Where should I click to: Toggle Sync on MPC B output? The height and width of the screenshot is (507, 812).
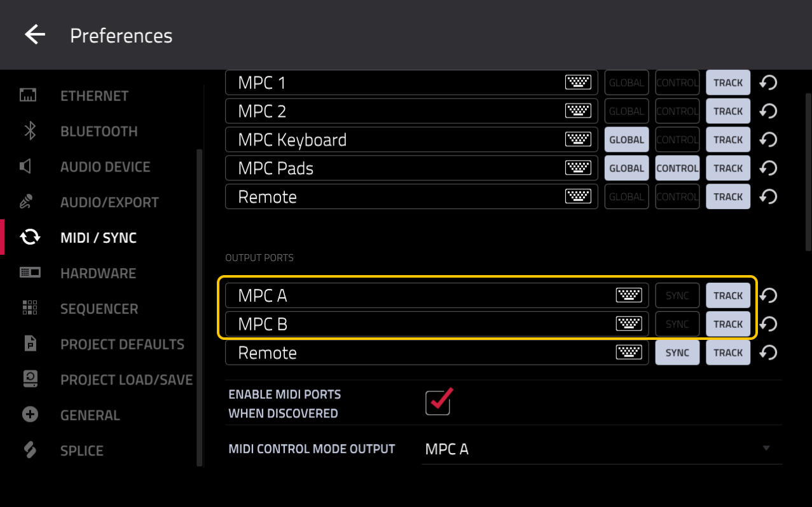(677, 324)
